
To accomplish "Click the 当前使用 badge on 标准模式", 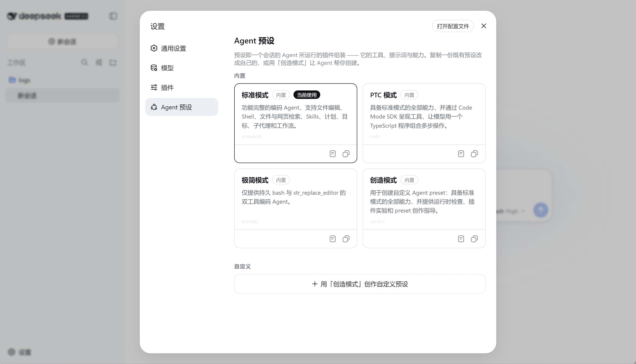I will (307, 95).
